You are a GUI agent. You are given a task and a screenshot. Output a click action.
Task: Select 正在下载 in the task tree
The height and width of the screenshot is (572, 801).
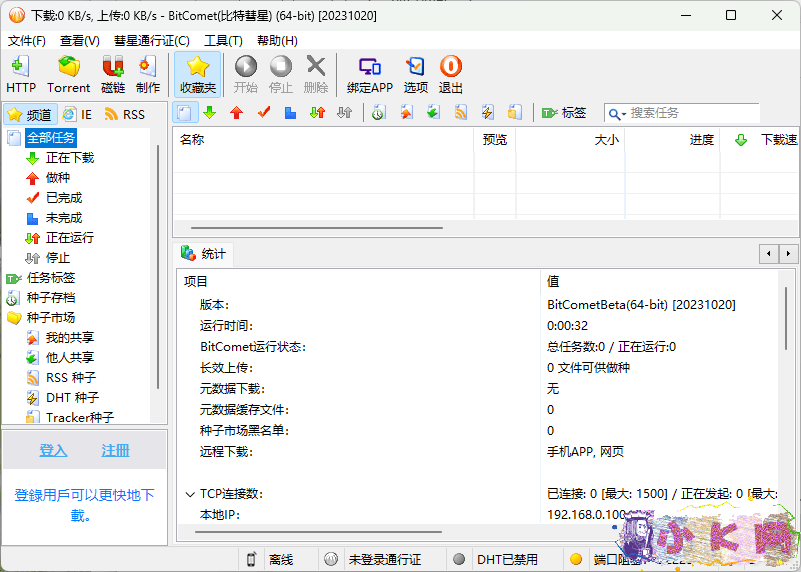pos(69,158)
